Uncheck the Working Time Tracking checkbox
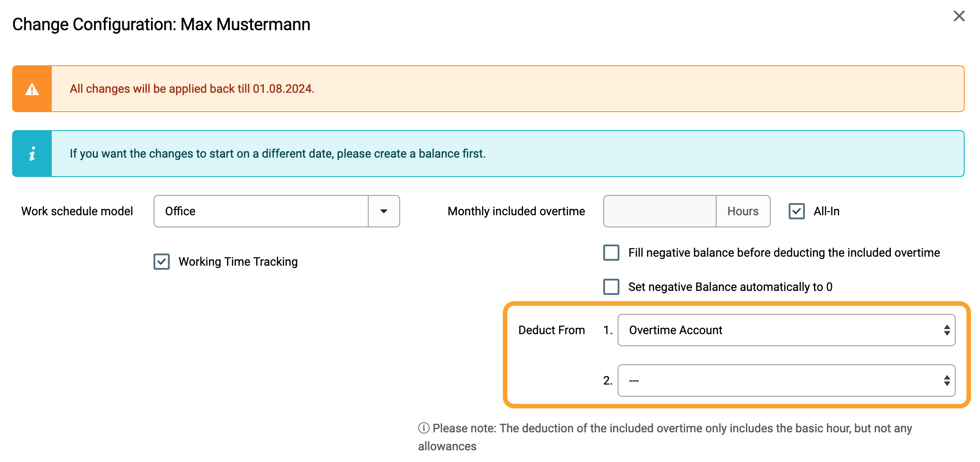Viewport: 980px width, 462px height. pos(162,262)
